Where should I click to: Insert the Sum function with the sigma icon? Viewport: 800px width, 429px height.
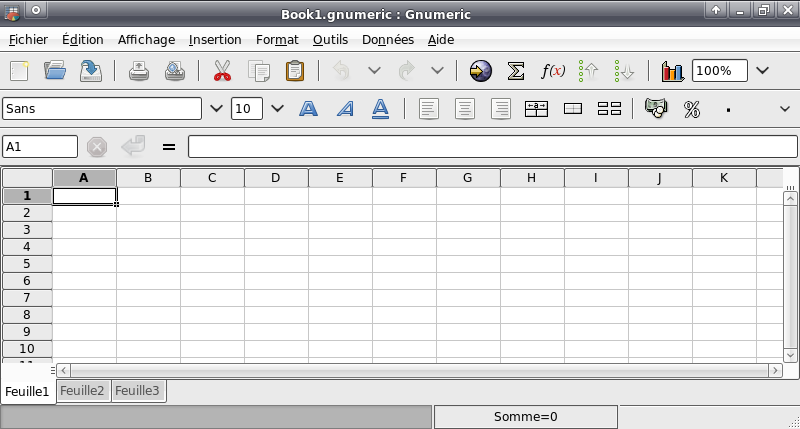point(516,70)
